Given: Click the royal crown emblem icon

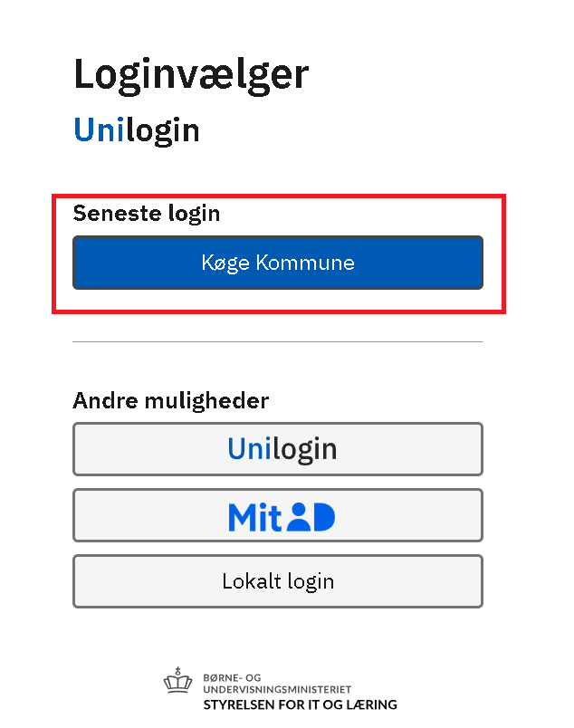Looking at the screenshot, I should pyautogui.click(x=177, y=682).
